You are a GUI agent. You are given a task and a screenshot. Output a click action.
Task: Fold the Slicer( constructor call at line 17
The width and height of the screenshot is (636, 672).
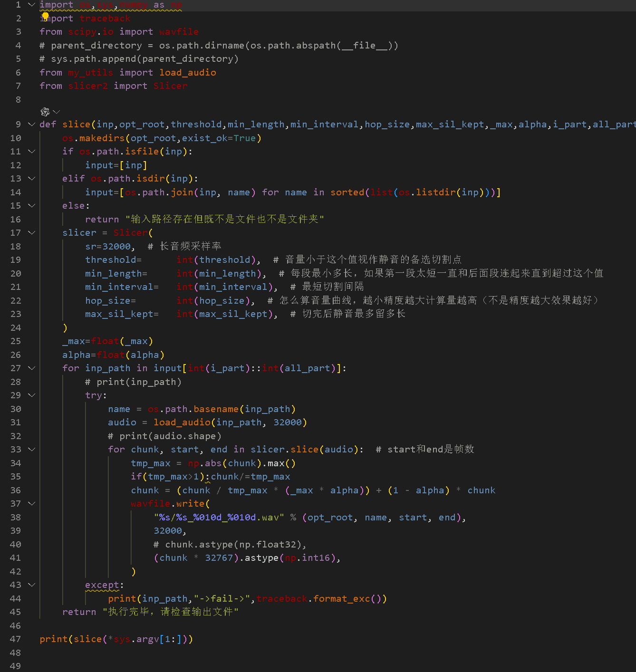[x=31, y=232]
